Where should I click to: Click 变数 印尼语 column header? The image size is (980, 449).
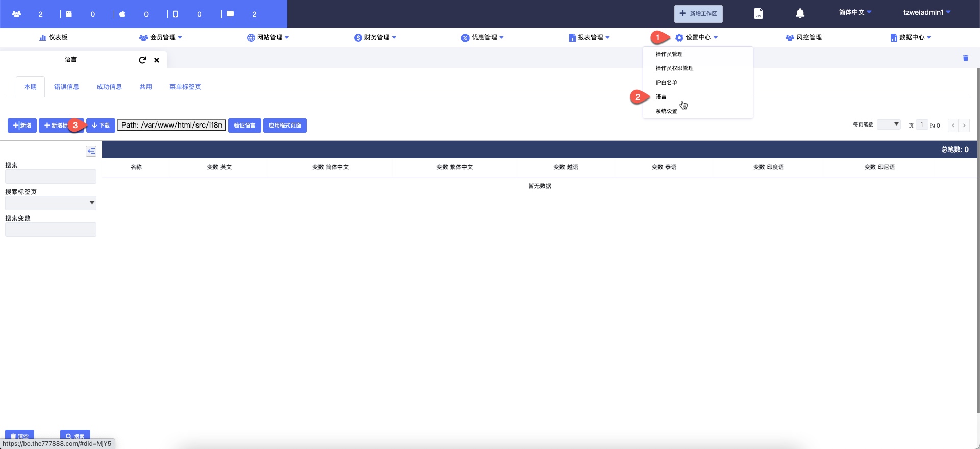(x=879, y=167)
